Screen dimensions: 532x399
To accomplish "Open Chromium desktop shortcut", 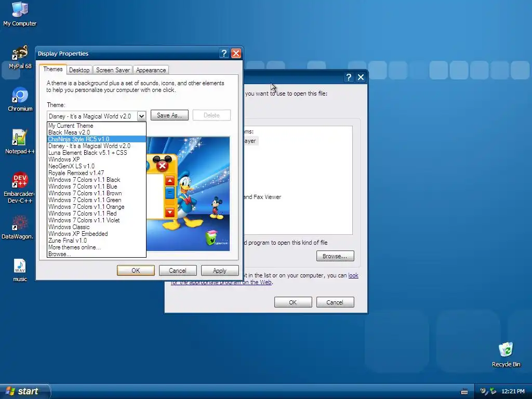I will pyautogui.click(x=20, y=99).
